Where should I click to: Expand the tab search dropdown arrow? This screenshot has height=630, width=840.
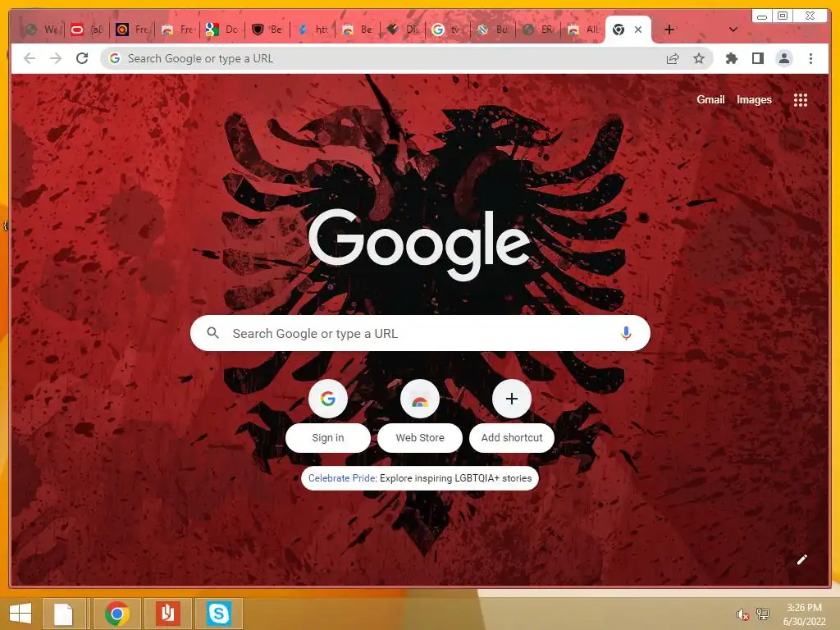tap(733, 30)
